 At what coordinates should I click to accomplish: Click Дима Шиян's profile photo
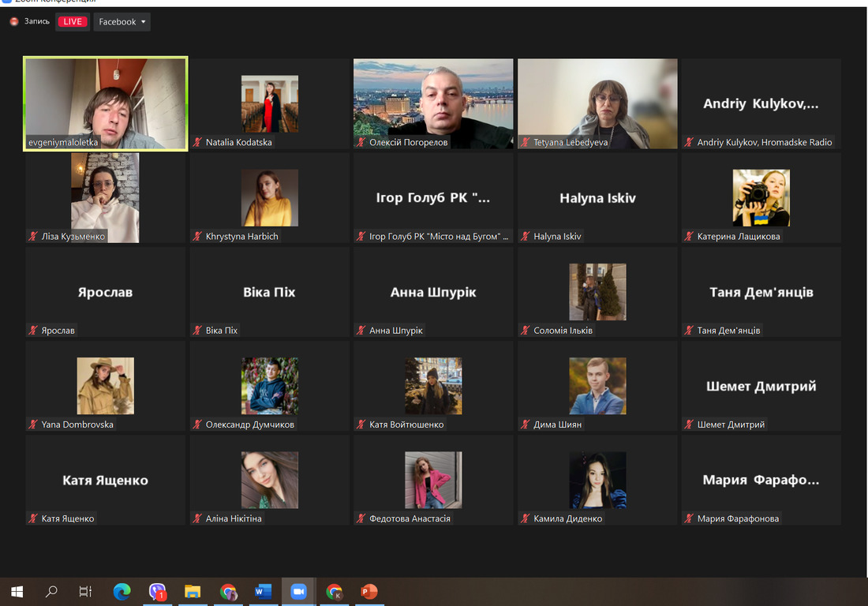pyautogui.click(x=597, y=386)
